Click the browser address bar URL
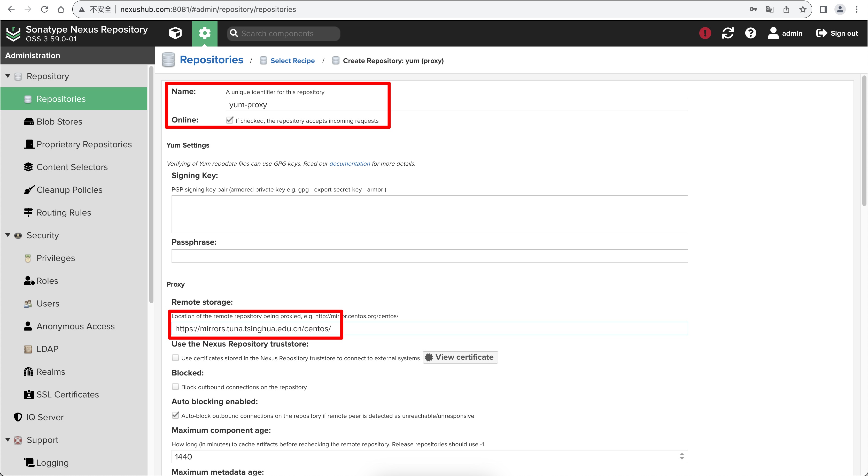Screen dimensions: 868x476 208,10
